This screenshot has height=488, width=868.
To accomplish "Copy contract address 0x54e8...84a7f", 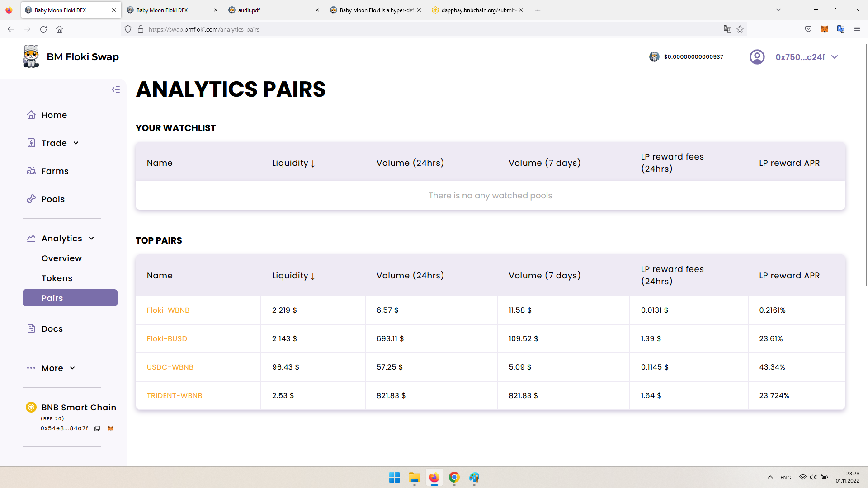I will [97, 428].
